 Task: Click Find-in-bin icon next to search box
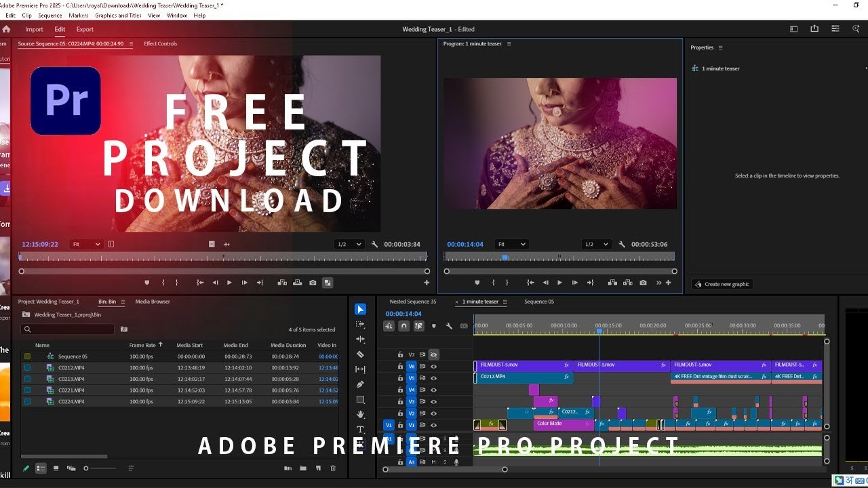point(124,329)
